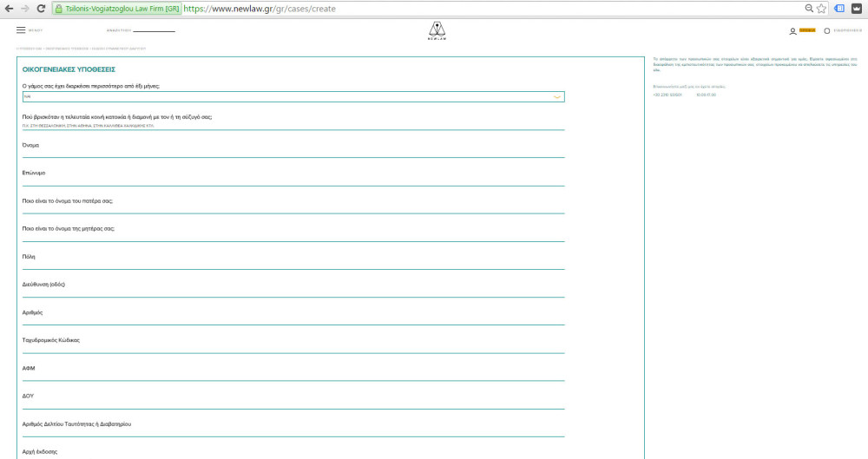868x459 pixels.
Task: Click the crown extension icon
Action: point(856,8)
